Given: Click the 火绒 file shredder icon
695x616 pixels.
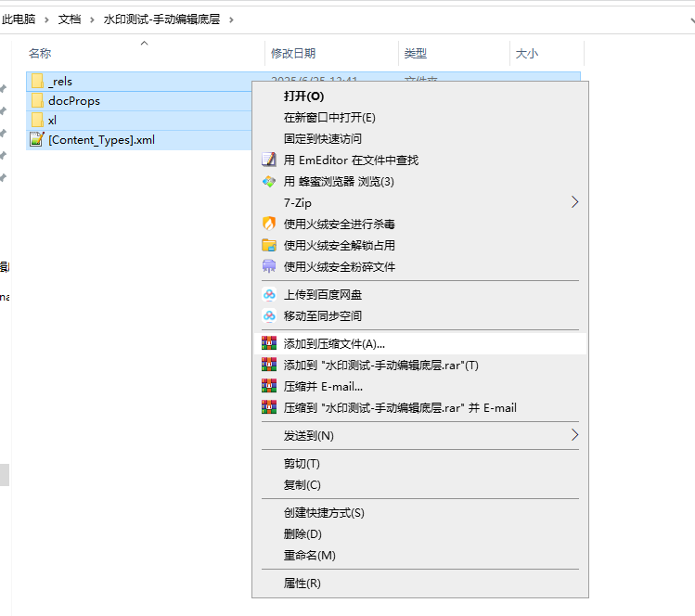Looking at the screenshot, I should 269,266.
